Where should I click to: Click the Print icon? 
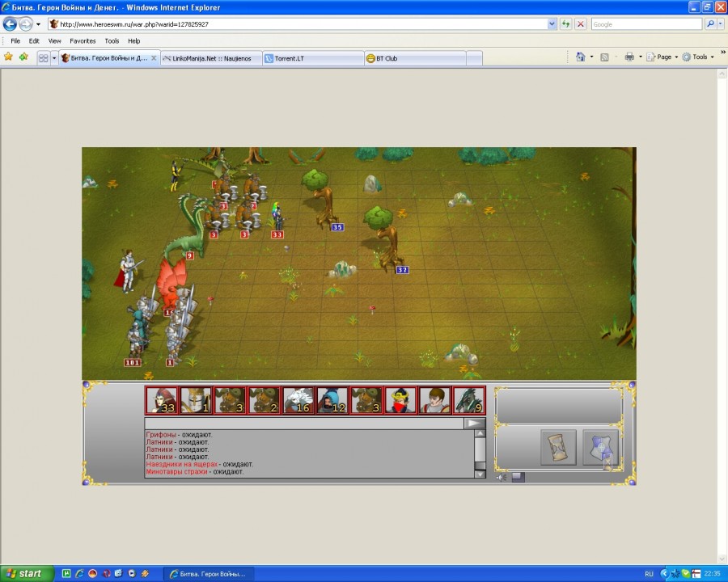(x=629, y=57)
